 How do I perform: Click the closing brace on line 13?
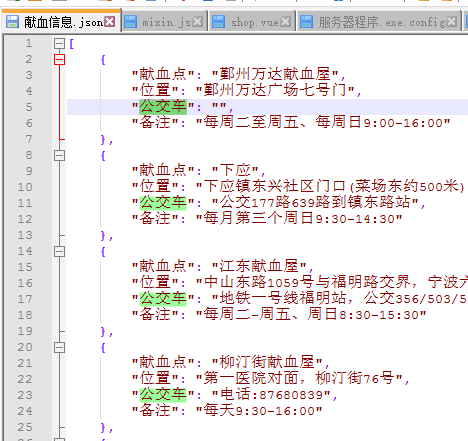point(103,235)
